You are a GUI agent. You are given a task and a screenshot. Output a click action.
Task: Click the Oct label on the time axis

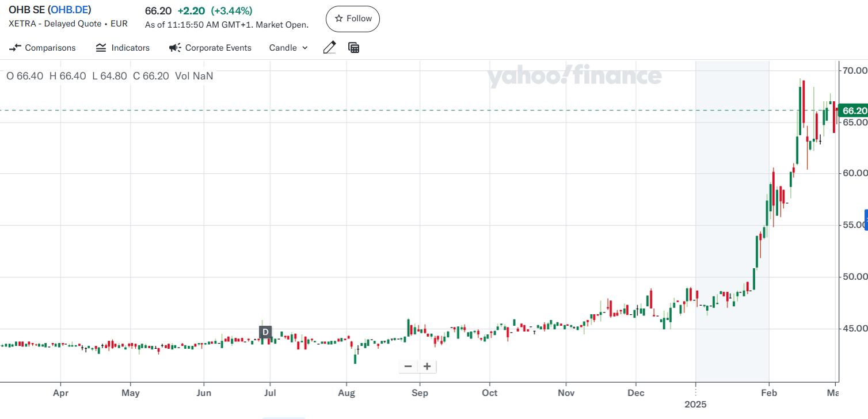pyautogui.click(x=489, y=393)
